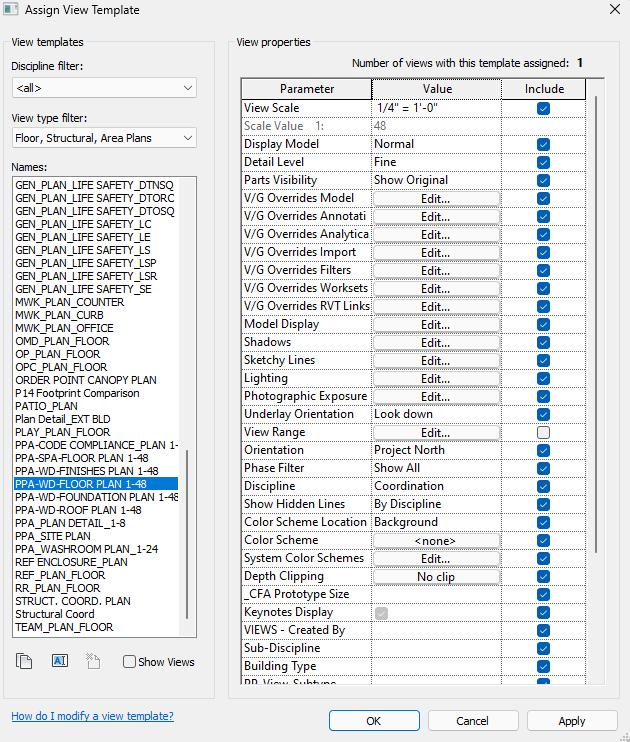Edit System Color Schemes
Image resolution: width=630 pixels, height=742 pixels.
pos(436,558)
